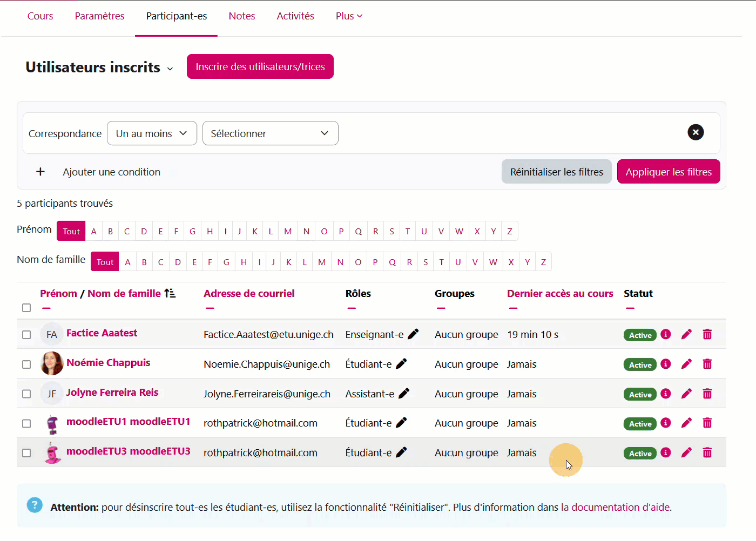The height and width of the screenshot is (541, 756).
Task: Open info icon for moodleETU1 enrolment
Action: [666, 423]
